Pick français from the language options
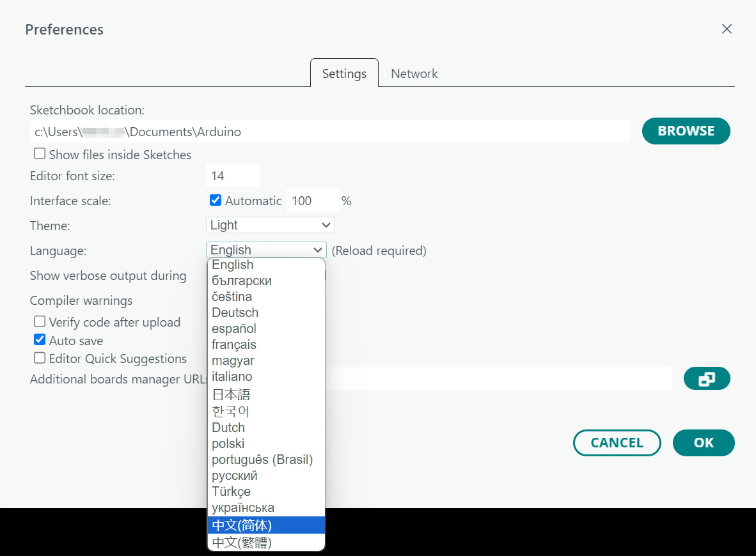The image size is (756, 556). tap(234, 344)
